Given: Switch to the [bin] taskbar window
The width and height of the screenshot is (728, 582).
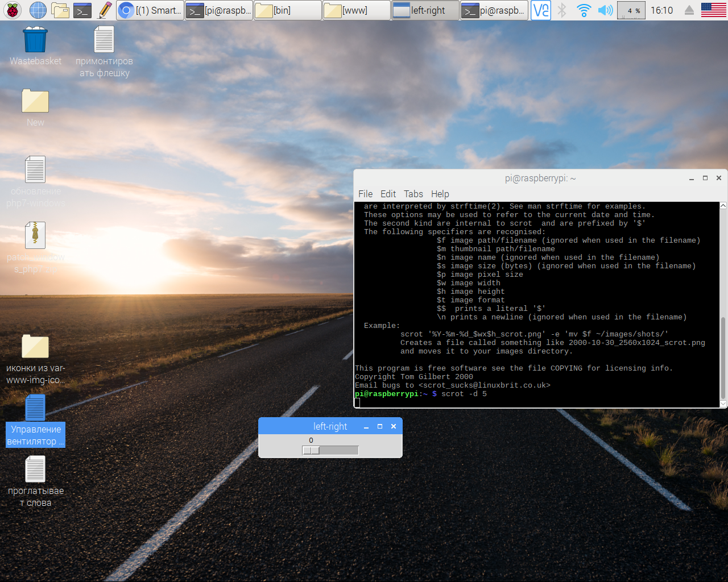Looking at the screenshot, I should pos(287,10).
